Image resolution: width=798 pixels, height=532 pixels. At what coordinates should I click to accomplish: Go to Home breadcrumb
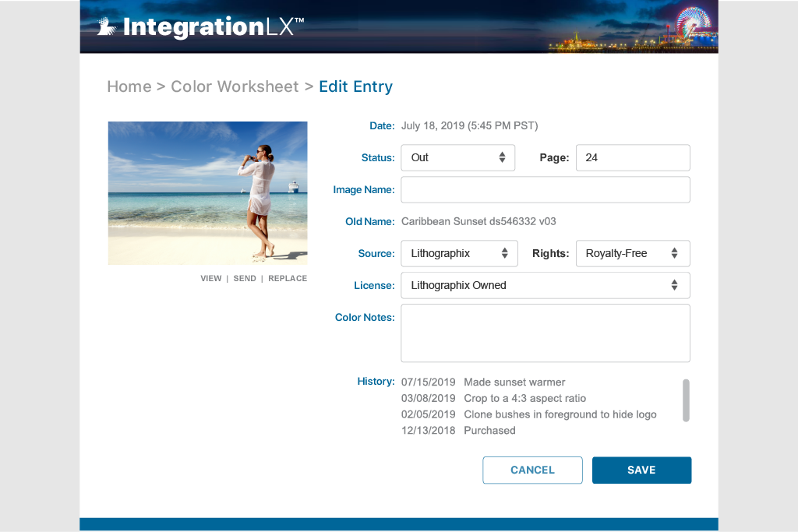pos(129,86)
